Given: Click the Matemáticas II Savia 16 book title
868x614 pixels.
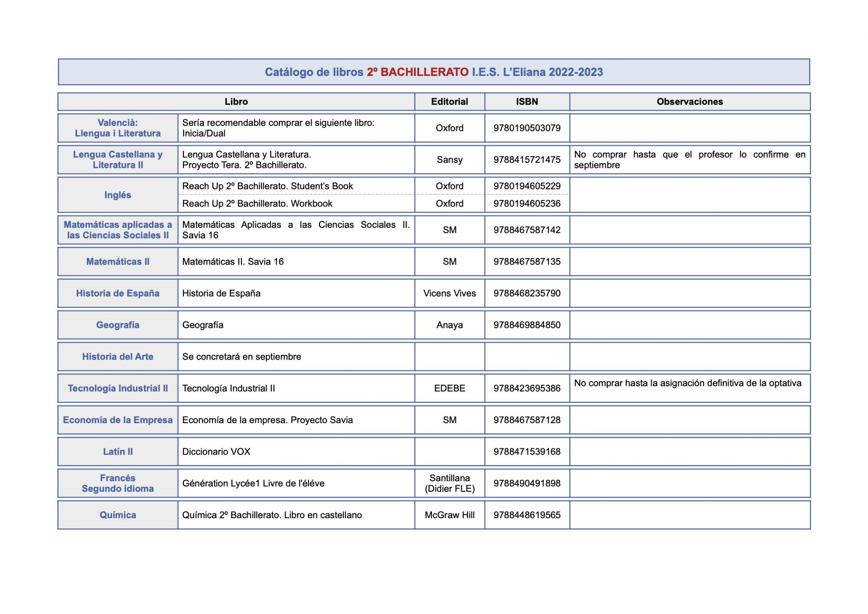Looking at the screenshot, I should point(233,262).
